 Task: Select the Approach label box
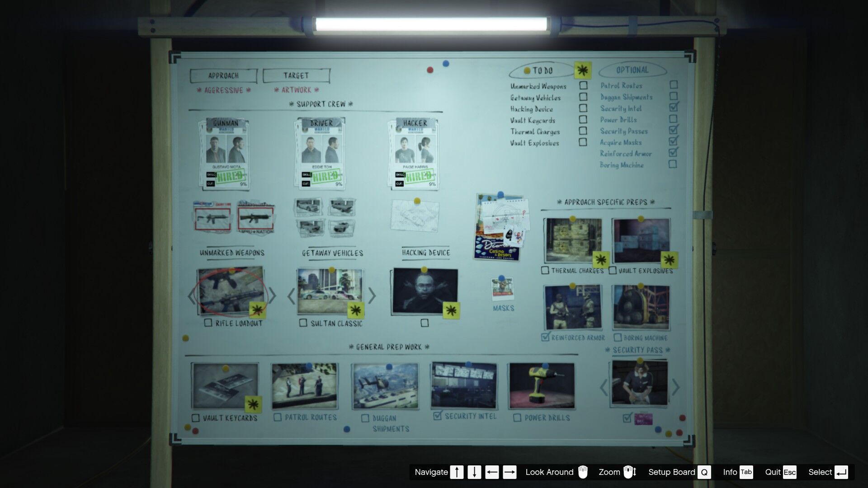(223, 75)
